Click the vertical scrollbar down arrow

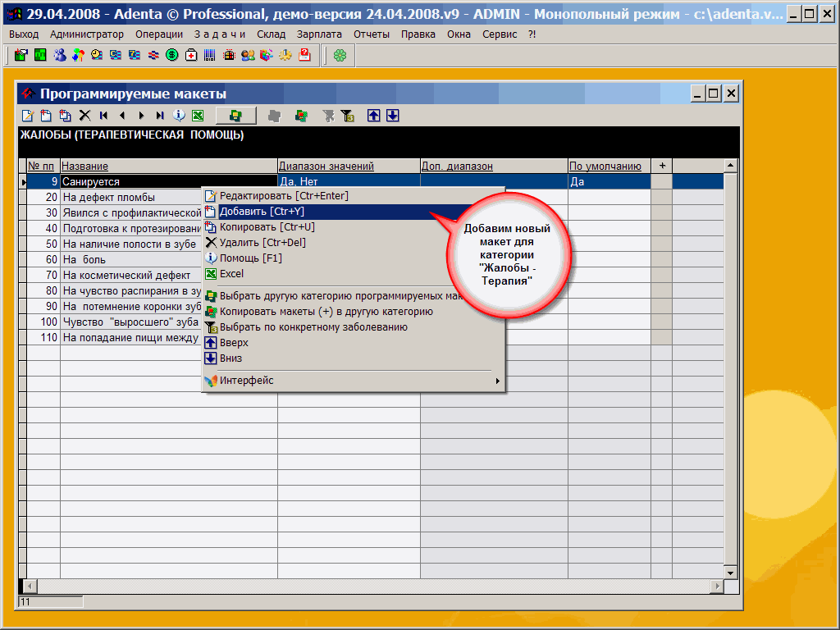point(730,572)
